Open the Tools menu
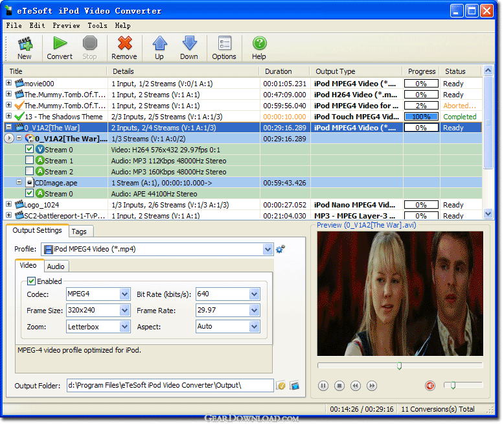 [97, 26]
